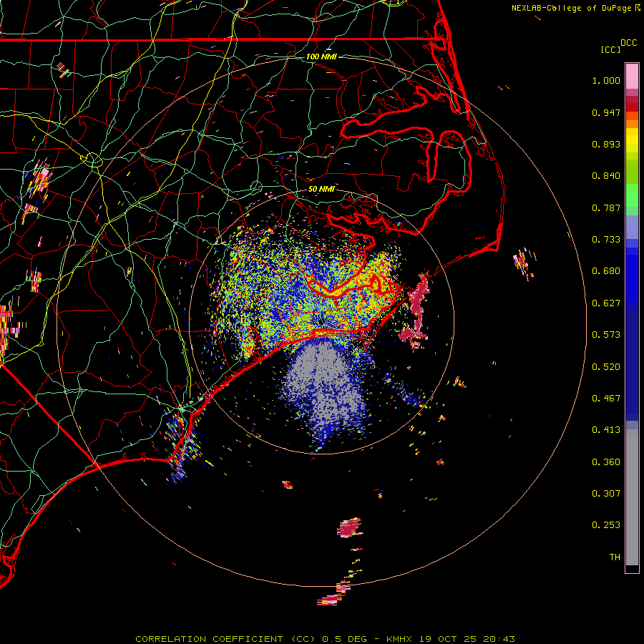644x644 pixels.
Task: Select the 1.000 scale value
Action: pos(606,80)
